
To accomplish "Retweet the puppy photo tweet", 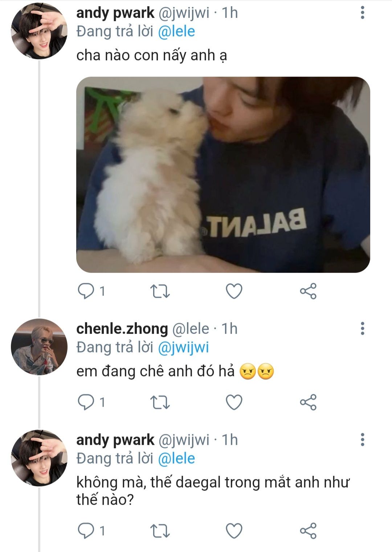I will 160,291.
